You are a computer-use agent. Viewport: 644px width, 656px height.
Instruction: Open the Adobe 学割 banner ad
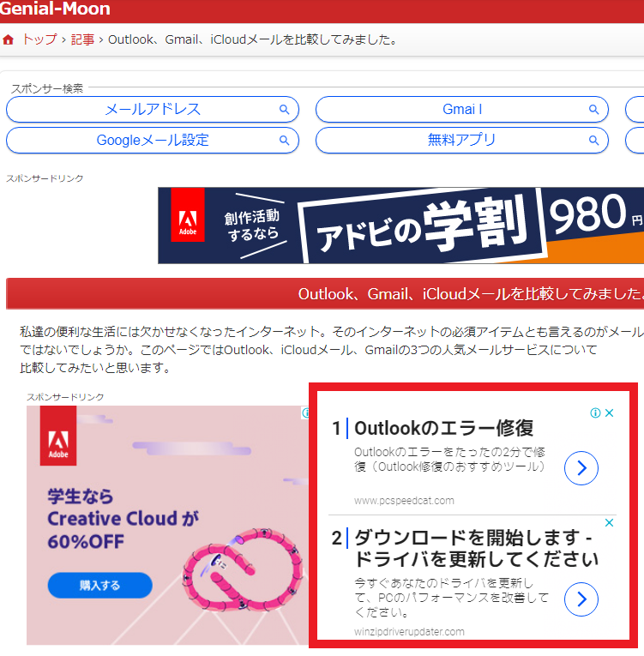tap(400, 226)
